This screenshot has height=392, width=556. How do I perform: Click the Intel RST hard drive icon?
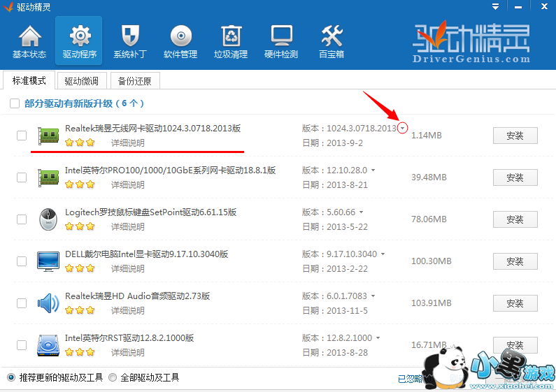(x=48, y=345)
